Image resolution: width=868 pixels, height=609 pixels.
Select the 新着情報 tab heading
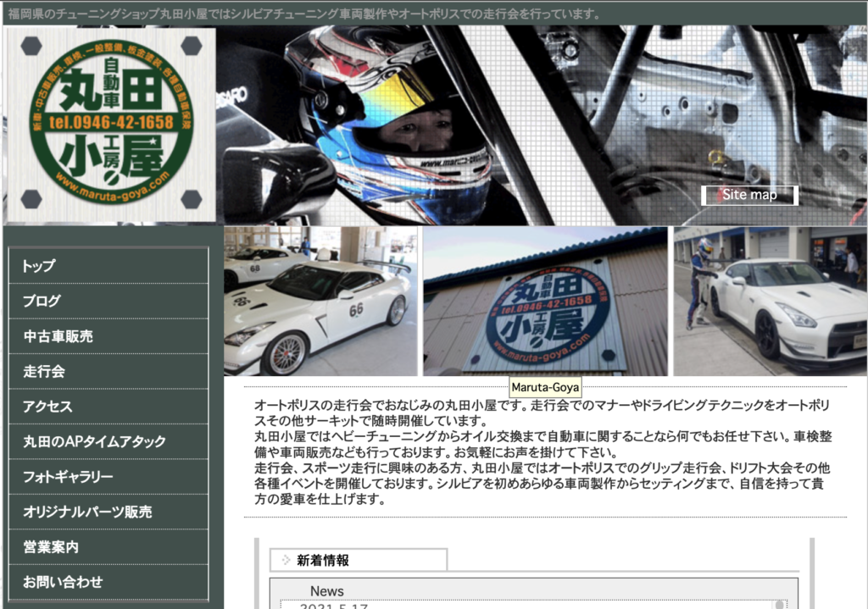323,560
